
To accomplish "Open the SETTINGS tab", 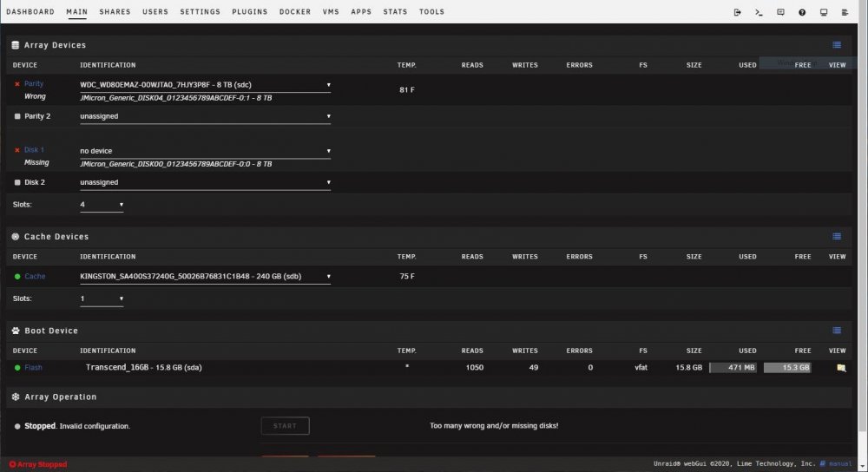I will click(201, 11).
